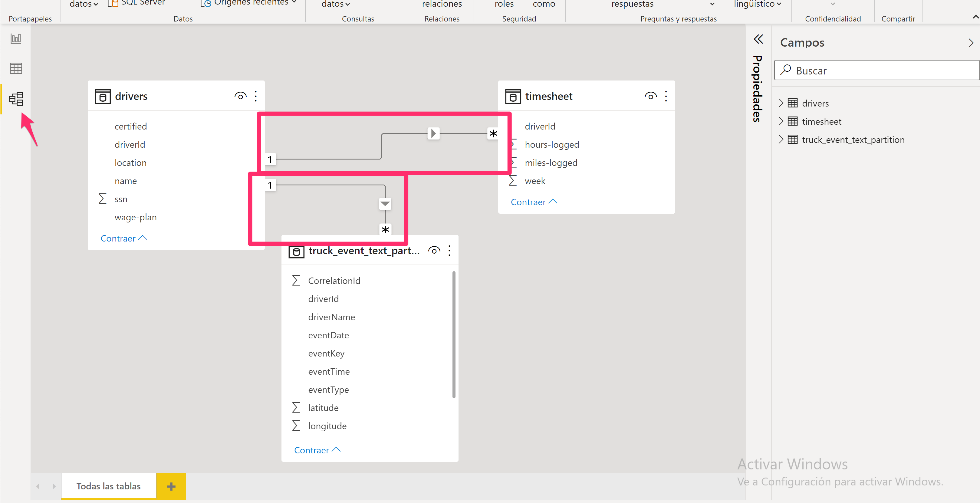
Task: Select the location field in drivers
Action: click(130, 163)
